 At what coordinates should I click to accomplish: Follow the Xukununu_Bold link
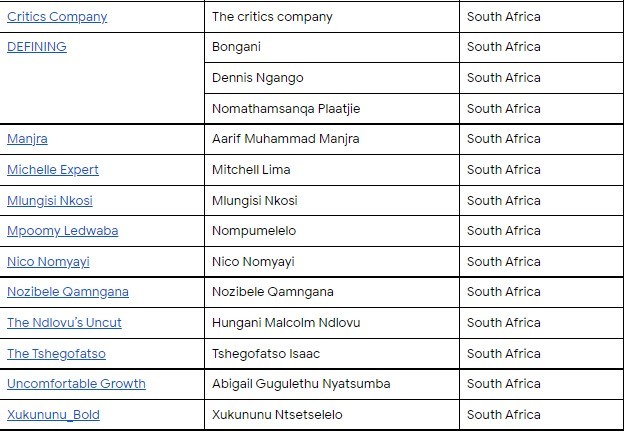(x=53, y=415)
